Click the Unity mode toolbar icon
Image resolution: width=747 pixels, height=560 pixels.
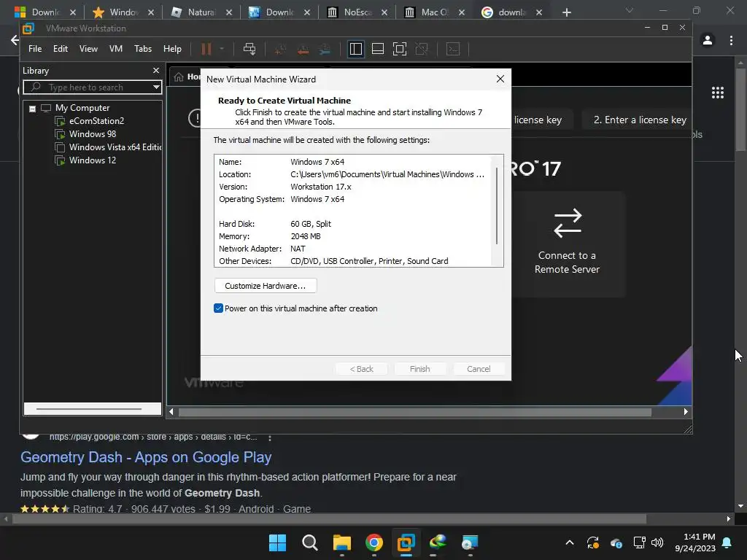click(422, 49)
